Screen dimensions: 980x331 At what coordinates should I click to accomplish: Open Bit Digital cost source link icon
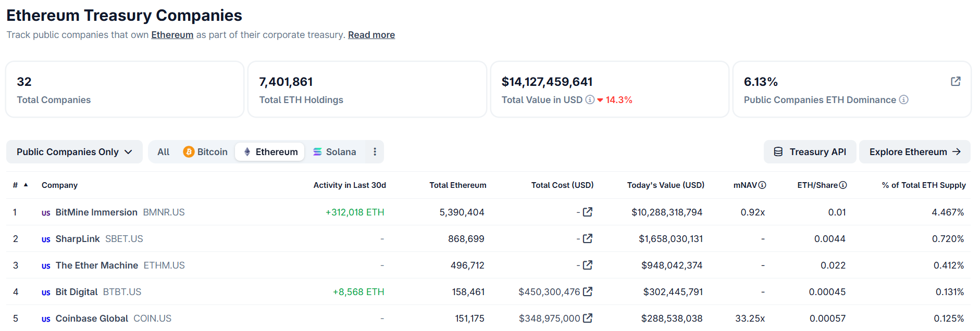(x=588, y=291)
